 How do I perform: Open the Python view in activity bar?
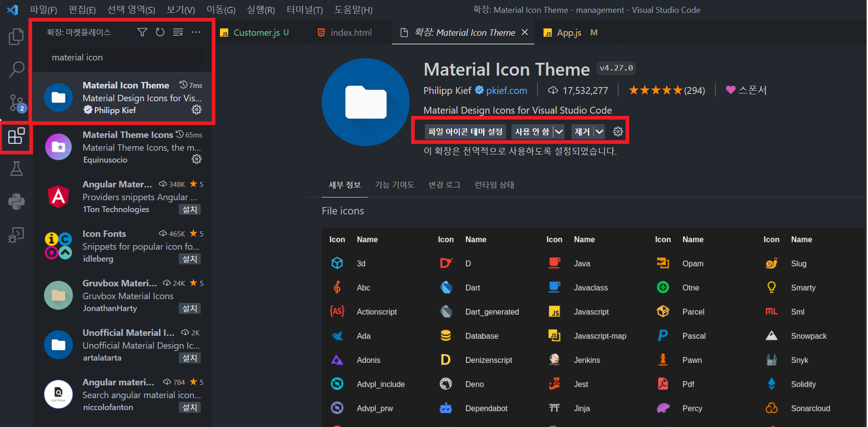[16, 202]
